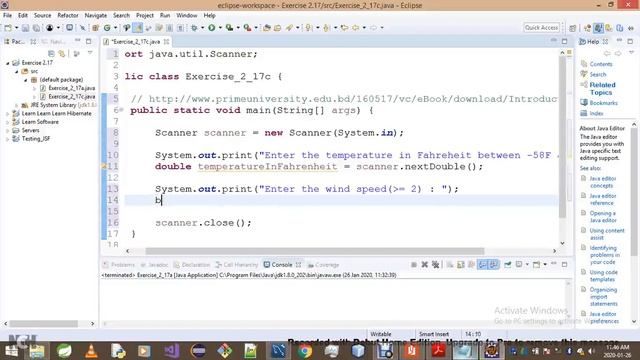This screenshot has width=640, height=360.
Task: Expand the Servers project
Action: point(8,131)
